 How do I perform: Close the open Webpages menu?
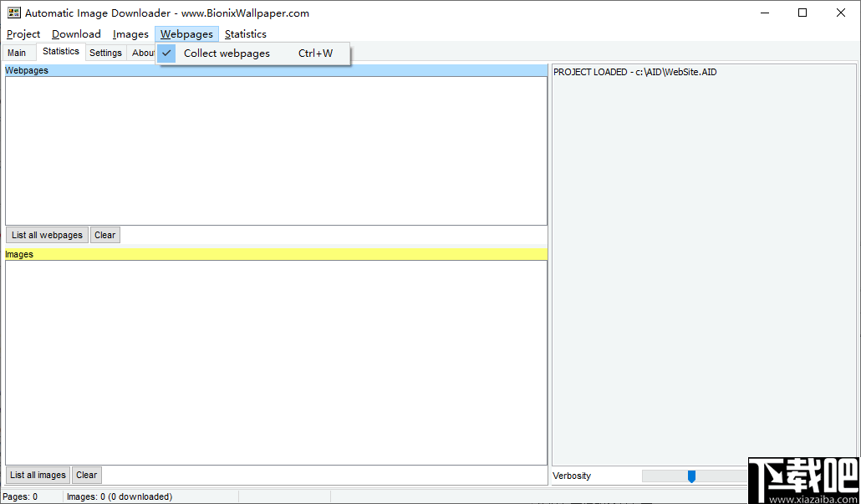click(x=186, y=34)
